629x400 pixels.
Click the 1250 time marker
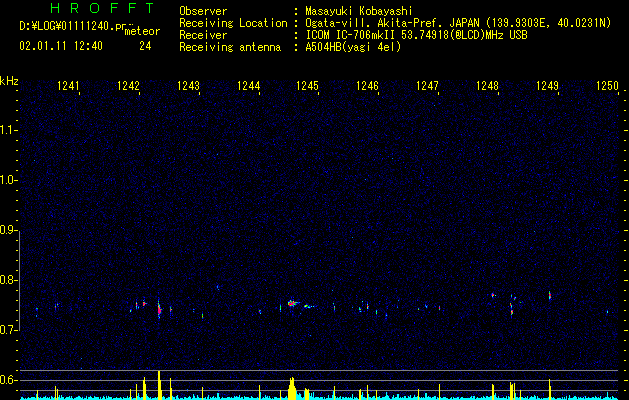coord(607,86)
